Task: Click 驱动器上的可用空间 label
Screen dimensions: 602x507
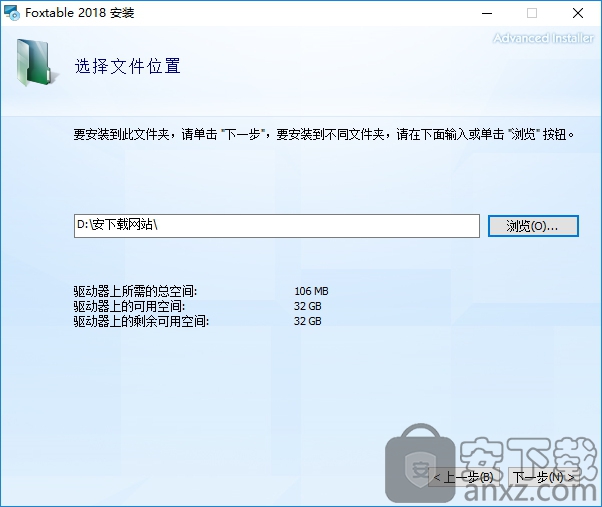Action: 129,306
